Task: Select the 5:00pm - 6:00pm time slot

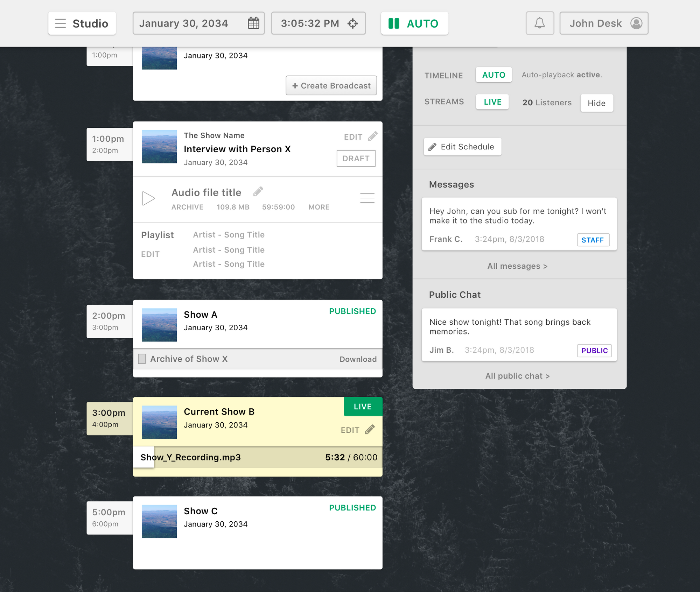Action: pos(110,518)
